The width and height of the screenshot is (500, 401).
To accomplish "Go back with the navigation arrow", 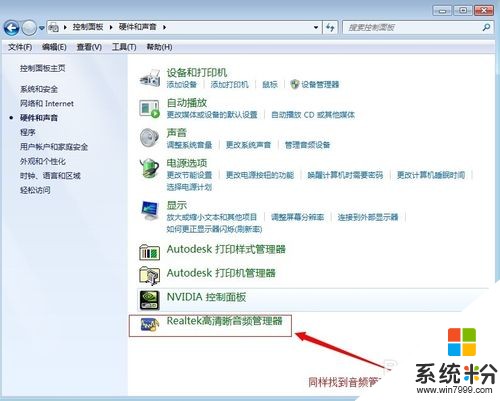I will point(12,28).
